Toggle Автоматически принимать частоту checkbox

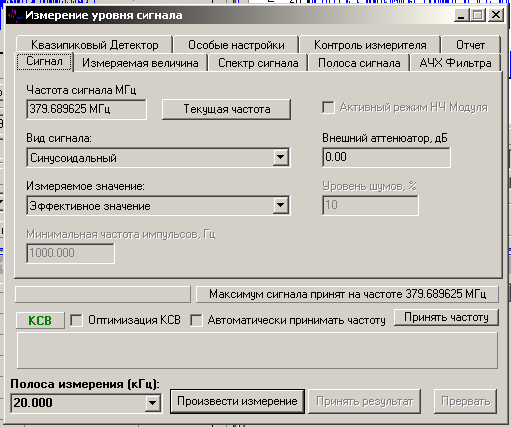(196, 321)
